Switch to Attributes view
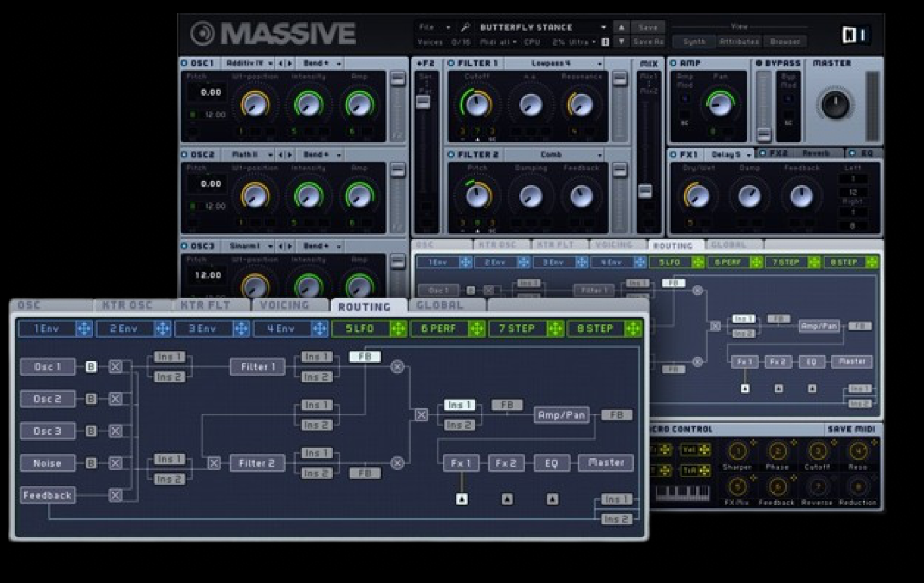Image resolution: width=924 pixels, height=583 pixels. 739,42
